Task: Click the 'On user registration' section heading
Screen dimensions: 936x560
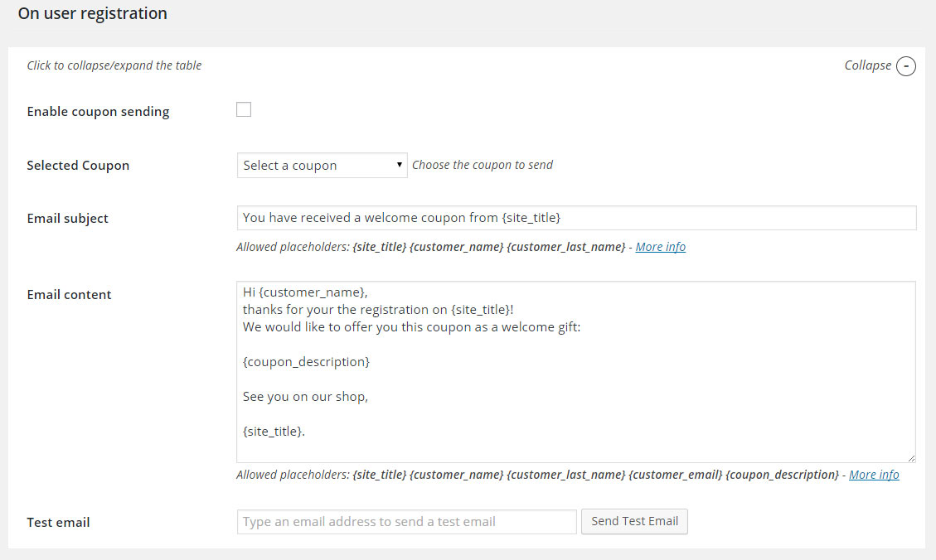Action: click(x=92, y=14)
